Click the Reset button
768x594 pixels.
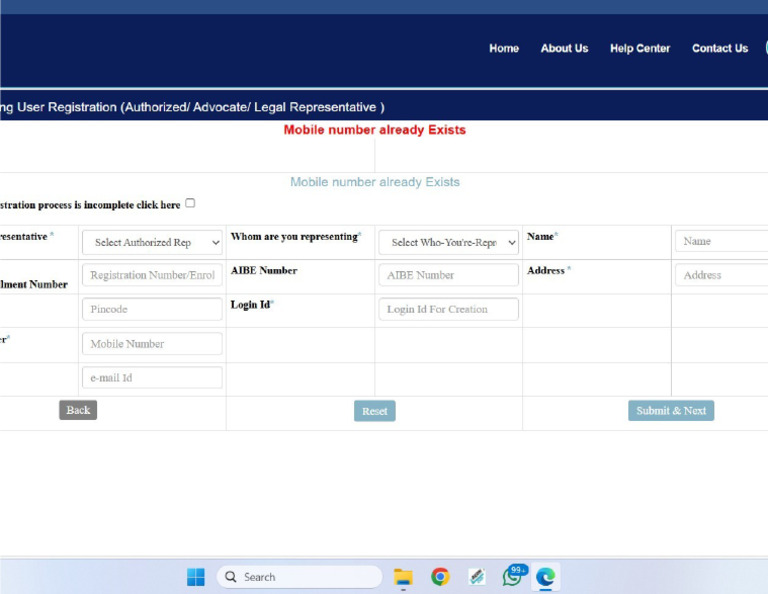point(375,411)
